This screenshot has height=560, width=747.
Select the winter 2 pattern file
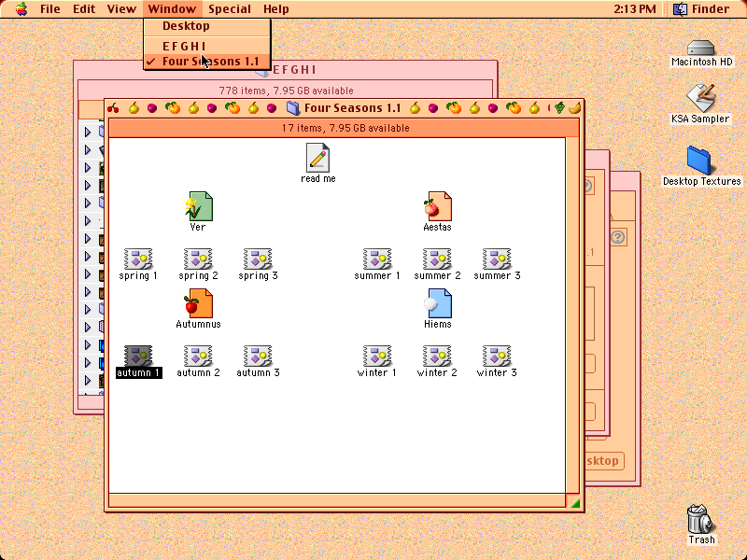437,357
